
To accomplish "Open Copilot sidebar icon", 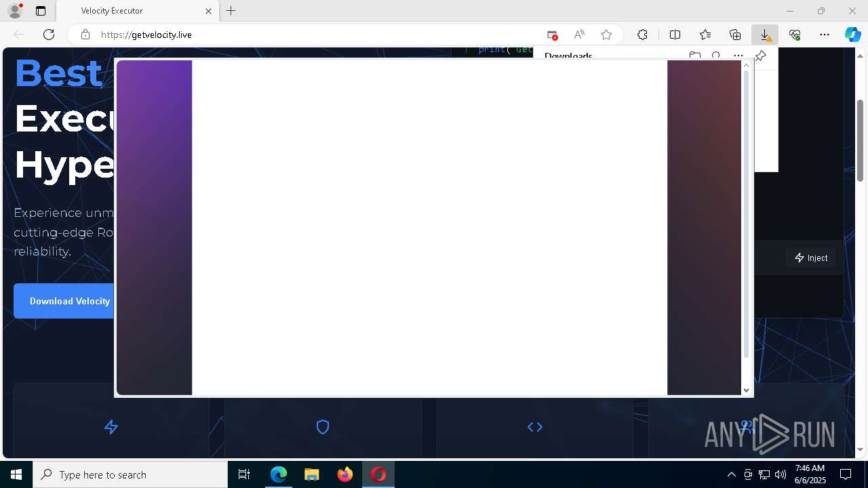I will 852,35.
